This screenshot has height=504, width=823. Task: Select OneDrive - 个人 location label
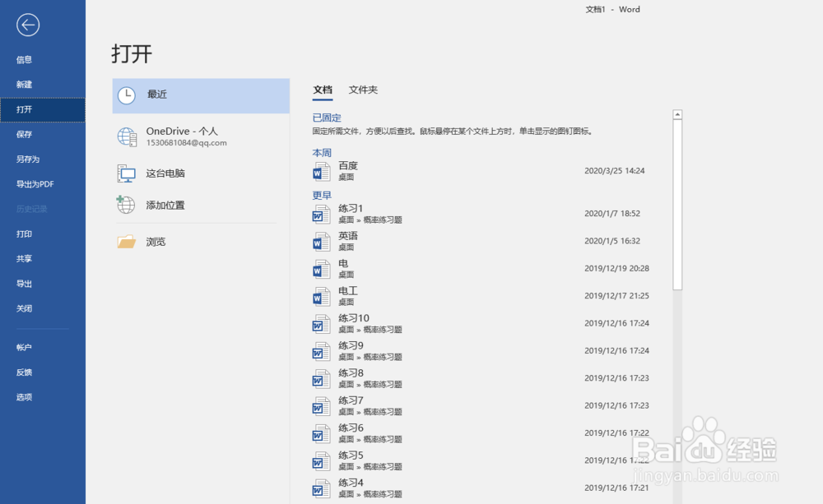coord(182,131)
